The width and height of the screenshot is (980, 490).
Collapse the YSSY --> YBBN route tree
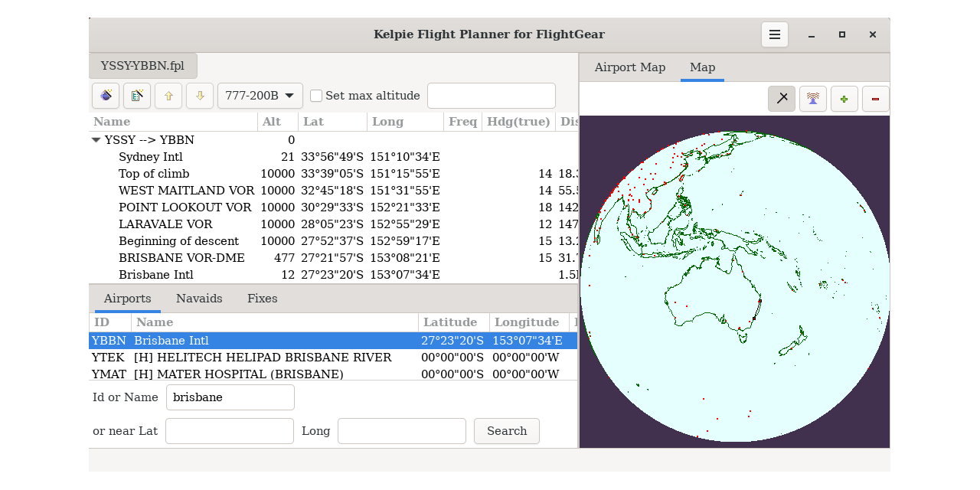(x=96, y=140)
